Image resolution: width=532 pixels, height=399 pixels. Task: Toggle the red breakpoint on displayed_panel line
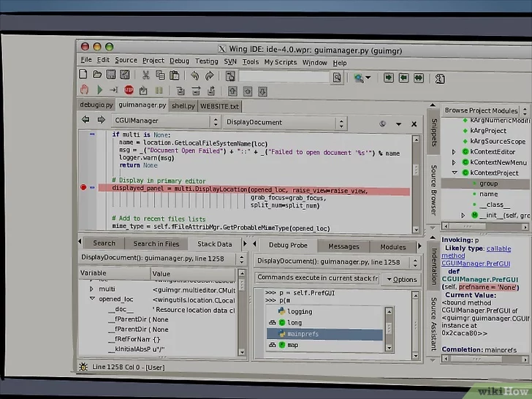pos(83,187)
